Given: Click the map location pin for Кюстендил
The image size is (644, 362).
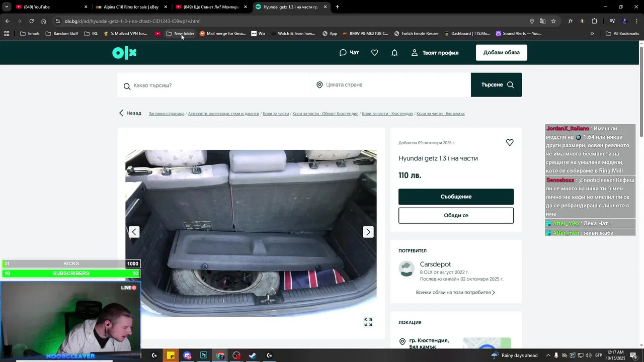Looking at the screenshot, I should (x=402, y=342).
